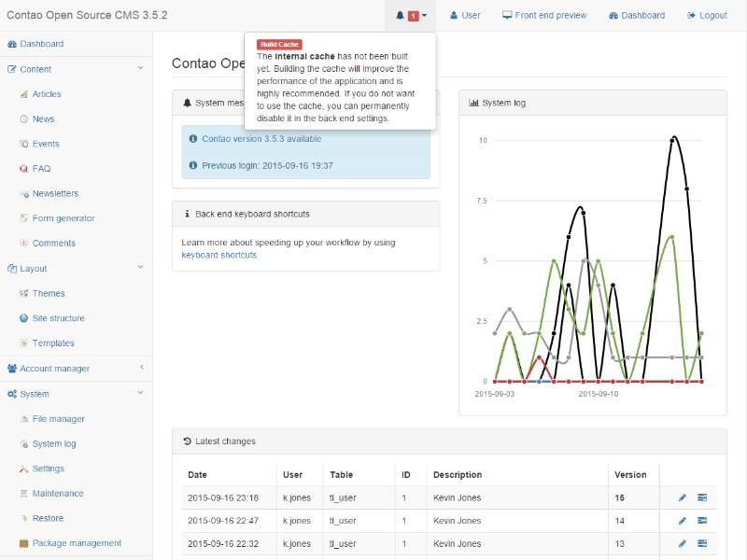The height and width of the screenshot is (560, 747).
Task: Click the Site structure globe icon
Action: click(24, 318)
